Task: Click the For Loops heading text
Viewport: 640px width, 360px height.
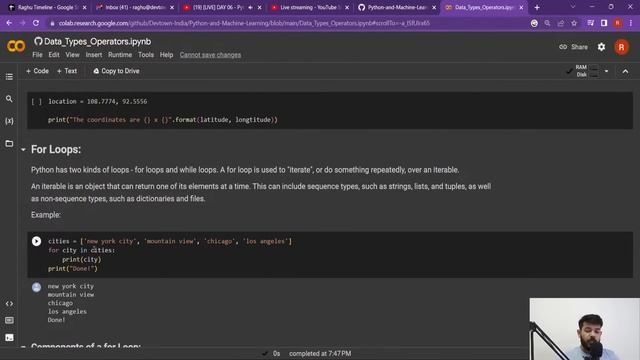Action: click(56, 149)
